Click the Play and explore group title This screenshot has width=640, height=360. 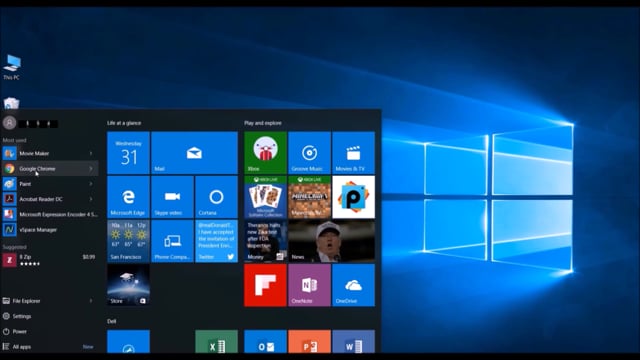click(263, 123)
